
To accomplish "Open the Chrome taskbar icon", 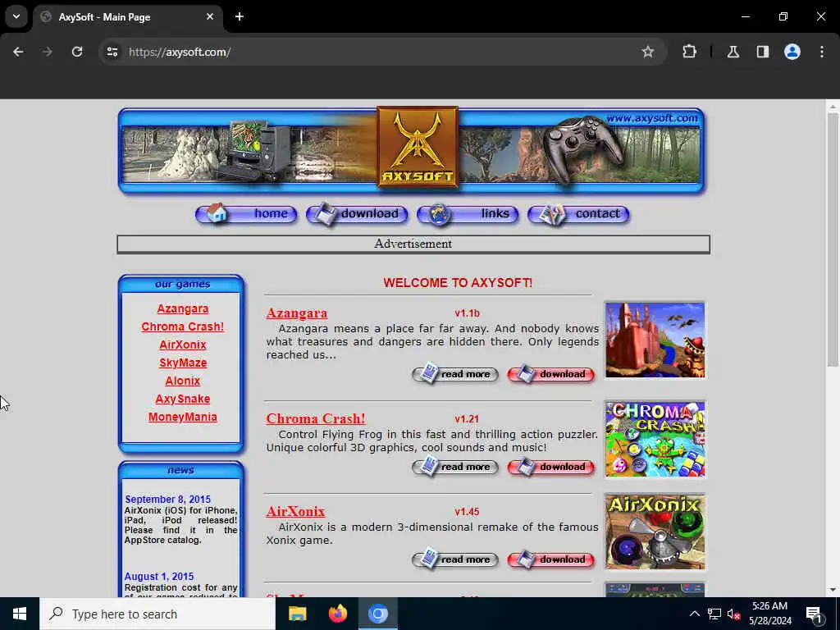I will tap(377, 614).
